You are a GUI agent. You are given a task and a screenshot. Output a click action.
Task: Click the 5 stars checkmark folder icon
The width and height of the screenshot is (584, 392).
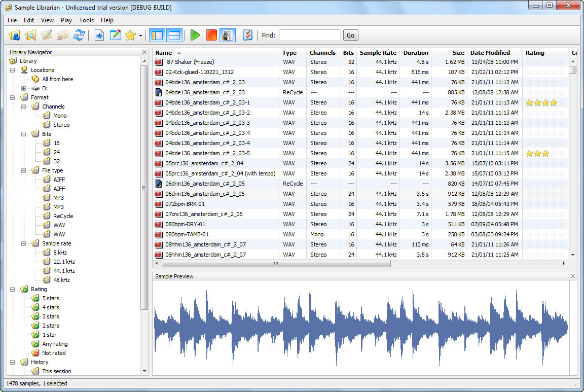(35, 298)
